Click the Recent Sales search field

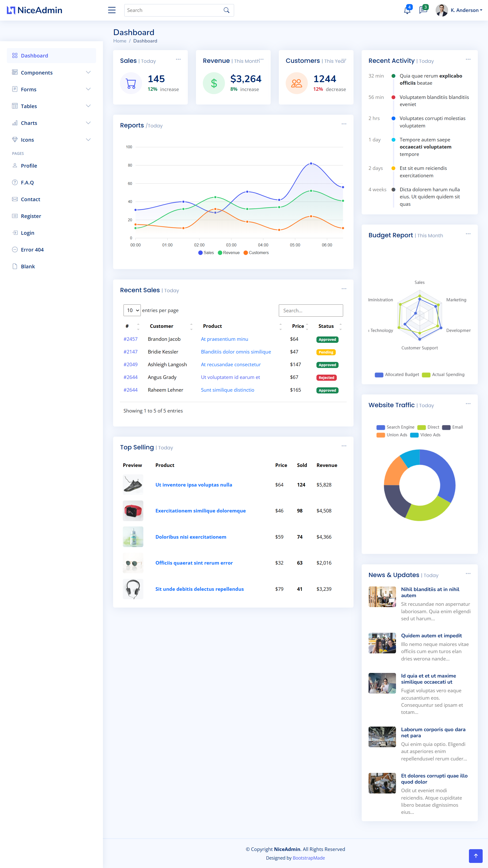tap(311, 310)
